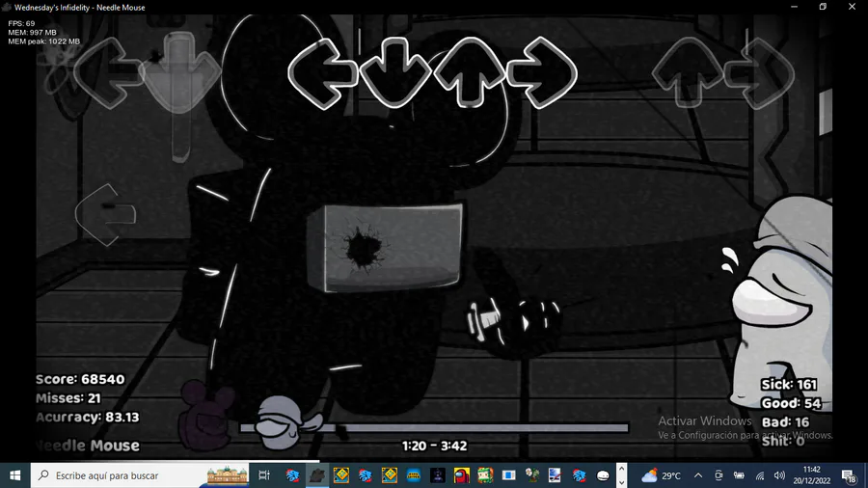Viewport: 868px width, 488px height.
Task: Open the notification center with 18 alerts
Action: 849,475
